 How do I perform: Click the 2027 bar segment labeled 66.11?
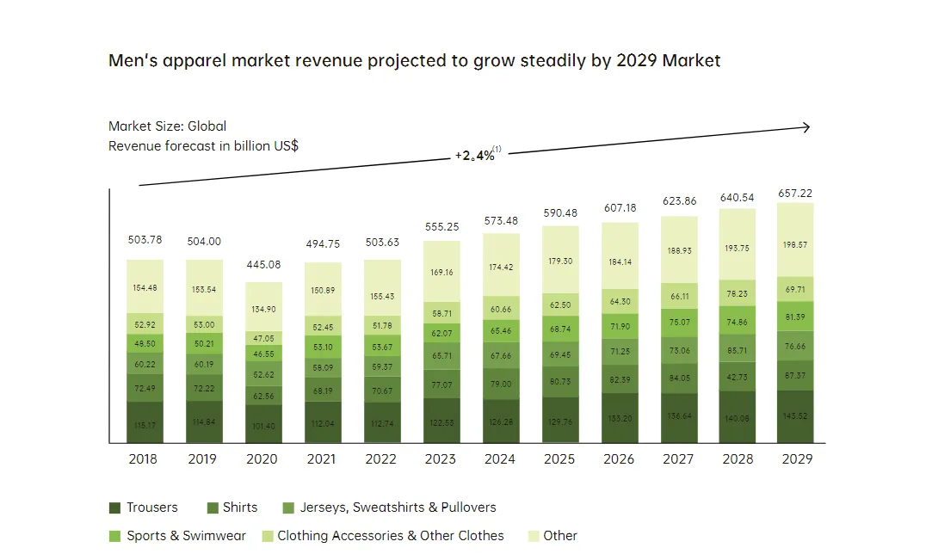point(678,296)
